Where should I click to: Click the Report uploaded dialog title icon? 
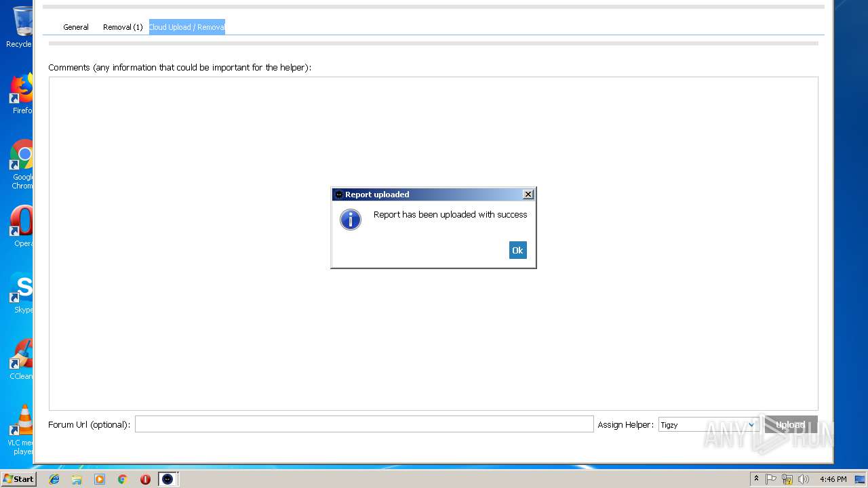coord(339,195)
